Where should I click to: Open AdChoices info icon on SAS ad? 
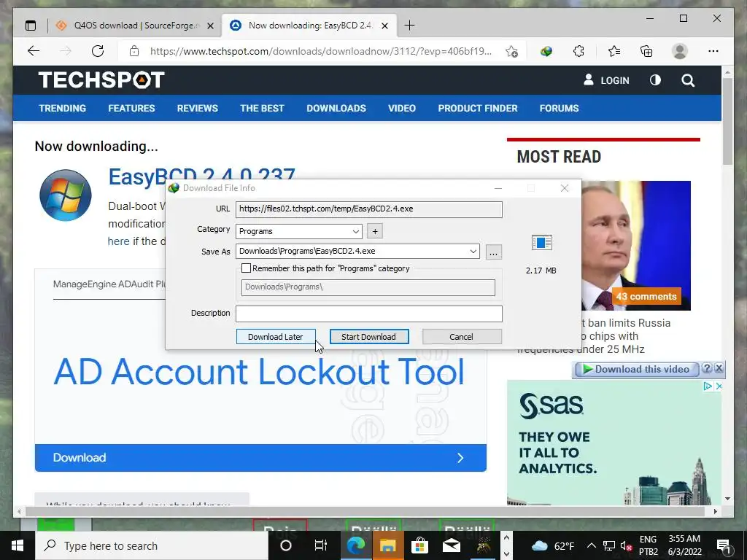(708, 386)
